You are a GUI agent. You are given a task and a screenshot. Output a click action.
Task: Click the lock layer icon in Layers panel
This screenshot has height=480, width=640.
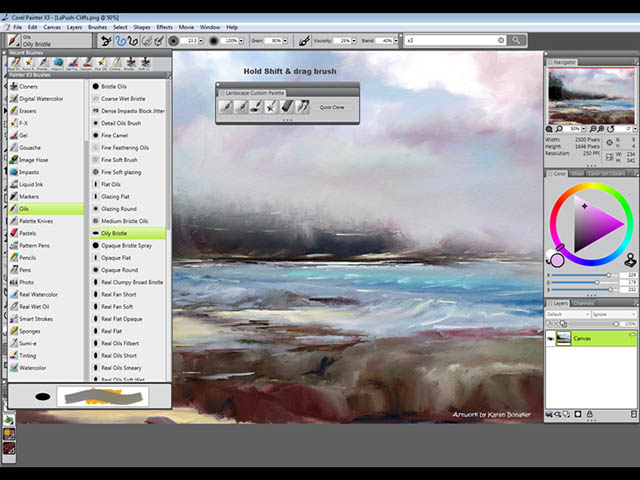pos(589,414)
